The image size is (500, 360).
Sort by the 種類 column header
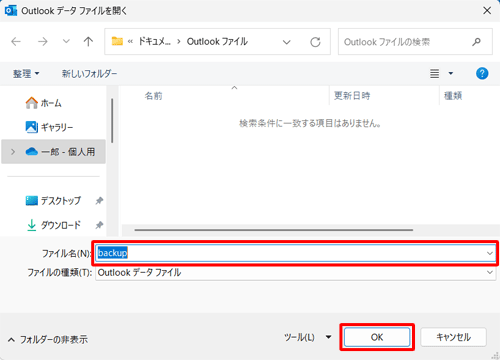[453, 96]
